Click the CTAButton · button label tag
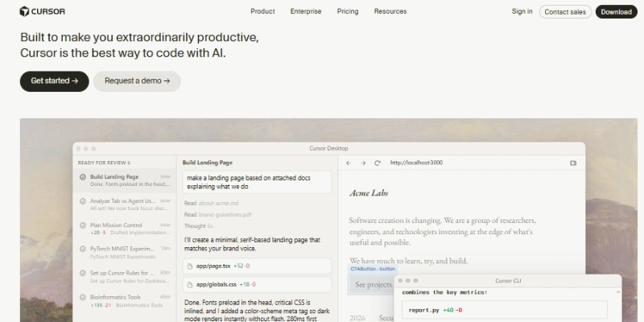The image size is (644, 322). click(x=373, y=269)
